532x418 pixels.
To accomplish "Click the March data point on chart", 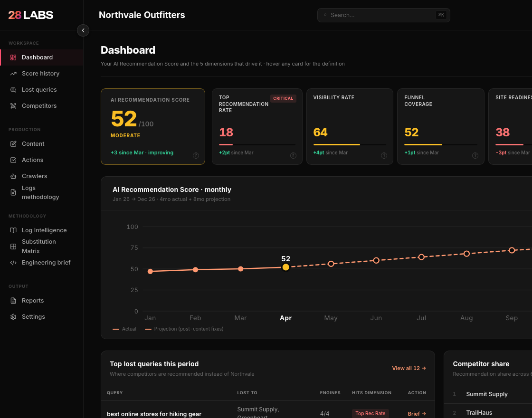I will (x=240, y=269).
